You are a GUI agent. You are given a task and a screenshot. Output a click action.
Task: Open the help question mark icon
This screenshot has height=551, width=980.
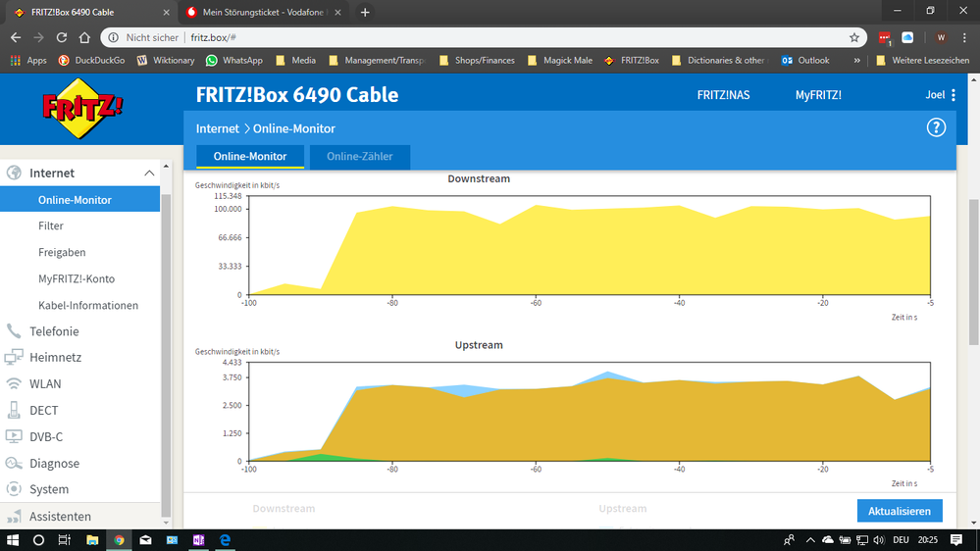click(x=936, y=128)
